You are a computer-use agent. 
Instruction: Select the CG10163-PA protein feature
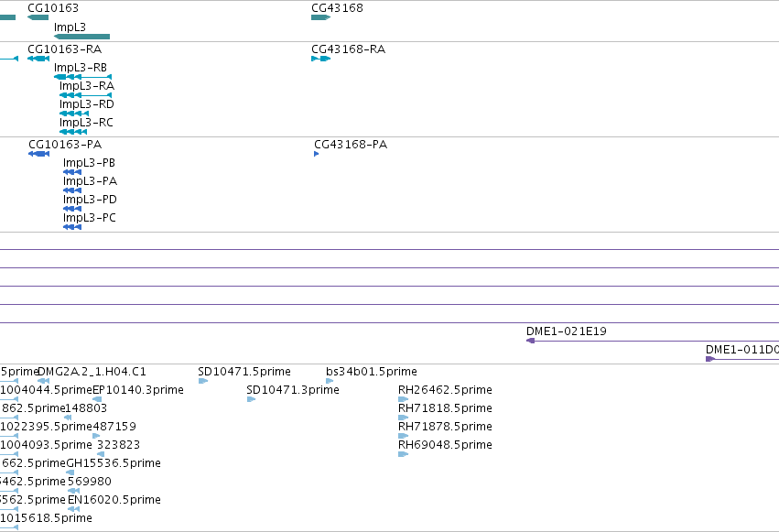38,154
